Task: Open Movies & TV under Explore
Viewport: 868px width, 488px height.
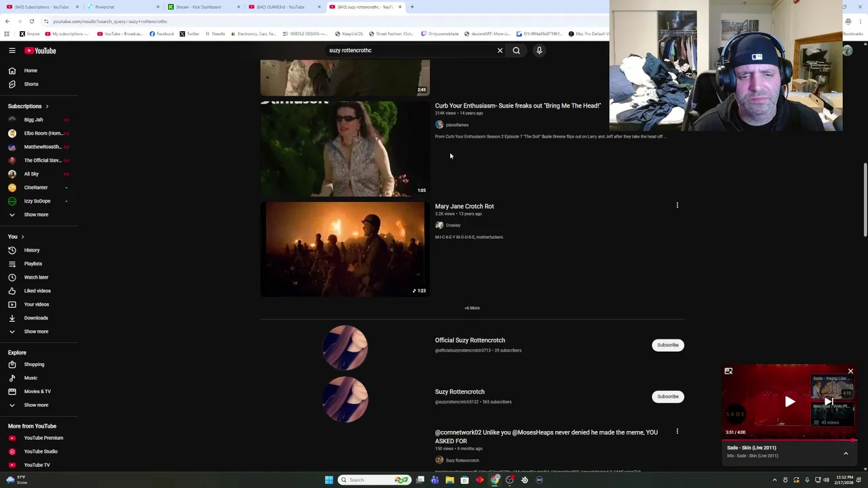Action: pyautogui.click(x=39, y=391)
